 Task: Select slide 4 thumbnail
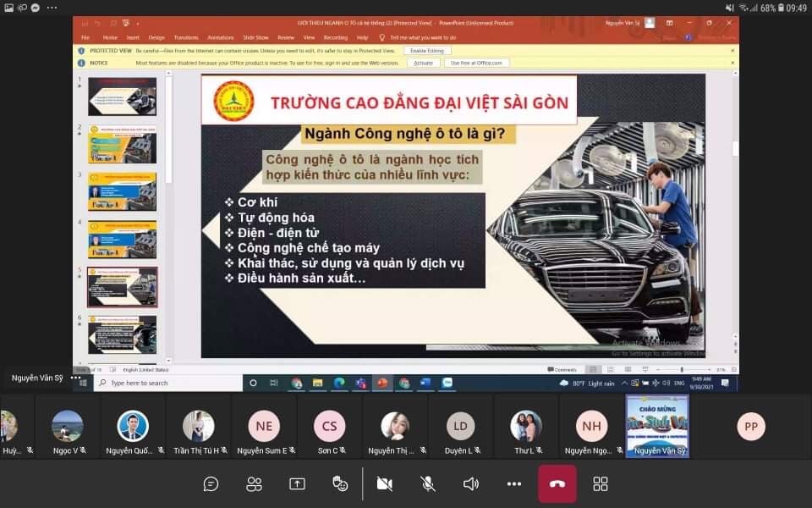122,240
